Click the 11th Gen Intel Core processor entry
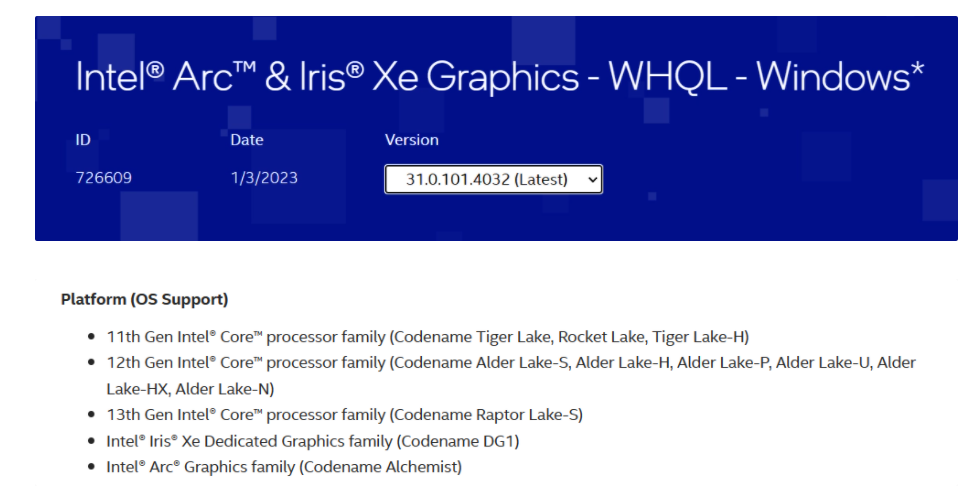Viewport: 976px width, 487px height. click(x=428, y=337)
